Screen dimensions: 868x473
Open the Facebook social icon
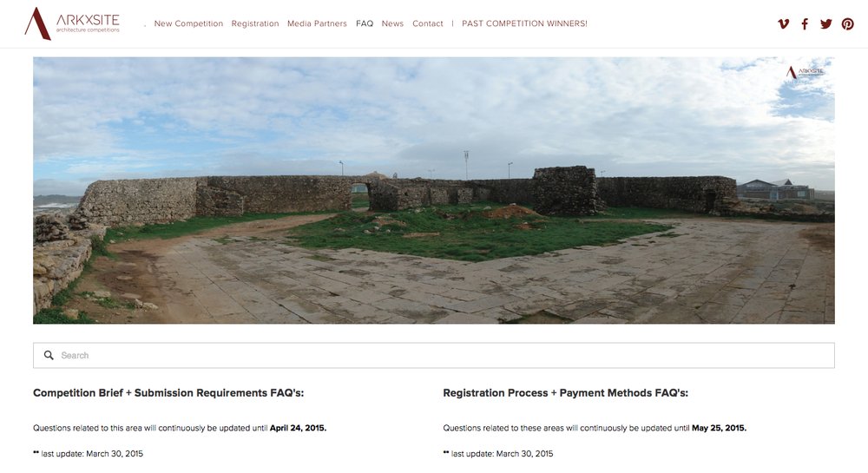pos(805,23)
